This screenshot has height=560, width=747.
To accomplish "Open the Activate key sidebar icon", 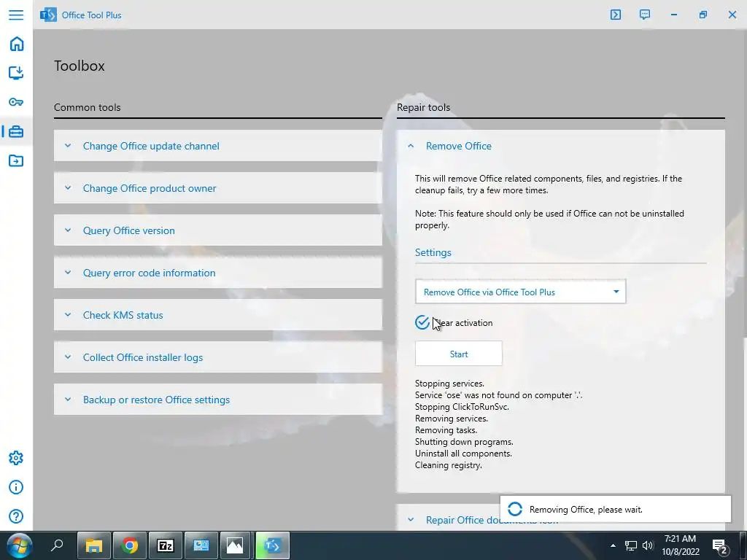I will pyautogui.click(x=16, y=102).
